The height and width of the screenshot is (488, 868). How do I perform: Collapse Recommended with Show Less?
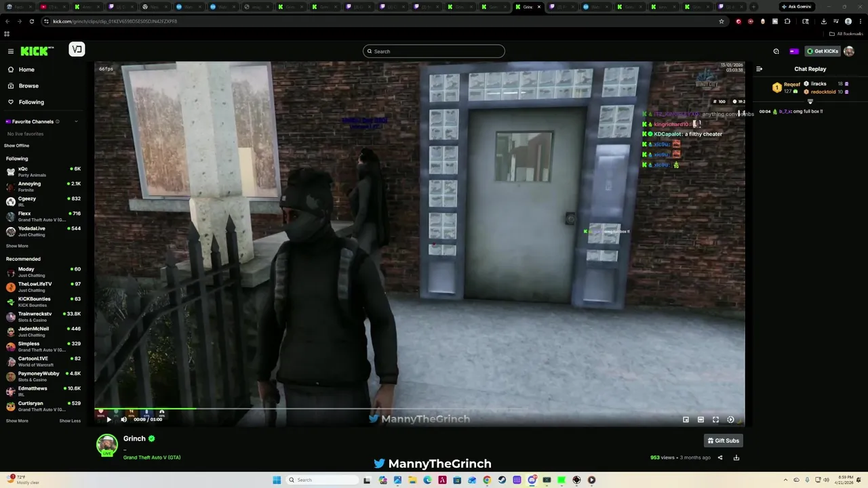click(x=70, y=421)
